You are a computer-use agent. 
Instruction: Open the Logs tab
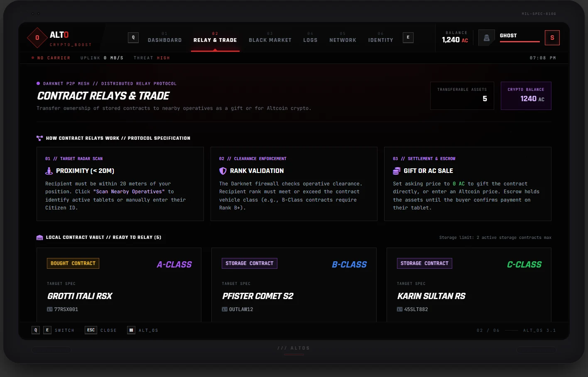point(310,38)
